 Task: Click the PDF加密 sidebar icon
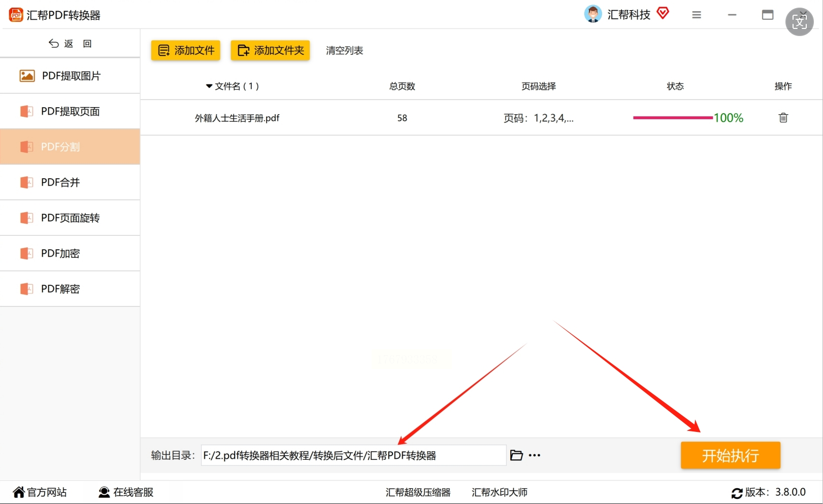coord(26,253)
